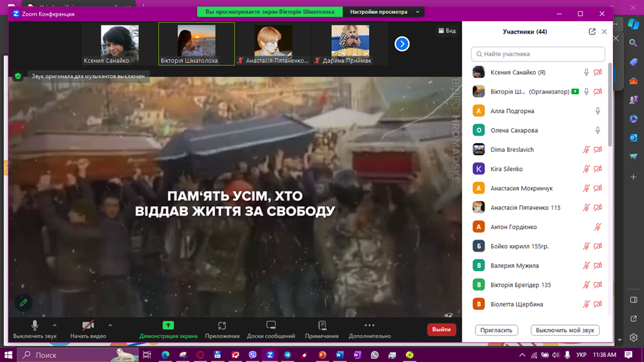Show hidden system tray icons chevron
Screen dimensions: 644x362
tap(522, 355)
